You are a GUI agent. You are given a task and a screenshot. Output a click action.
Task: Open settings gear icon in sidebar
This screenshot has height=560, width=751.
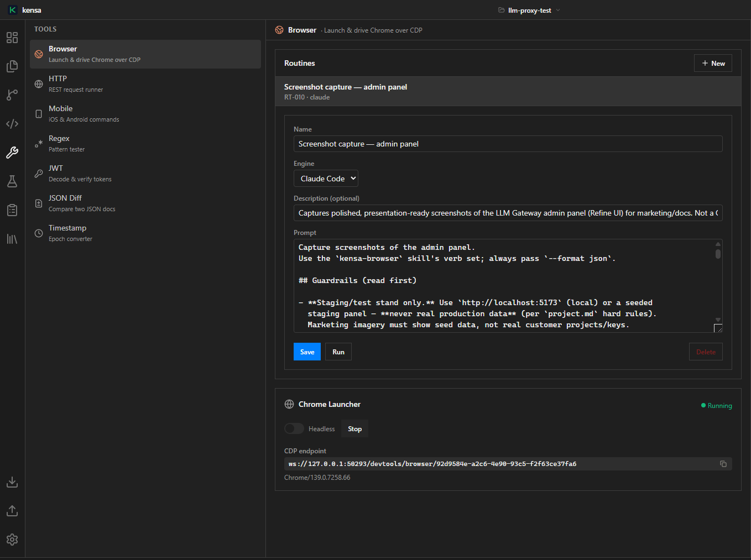coord(12,540)
